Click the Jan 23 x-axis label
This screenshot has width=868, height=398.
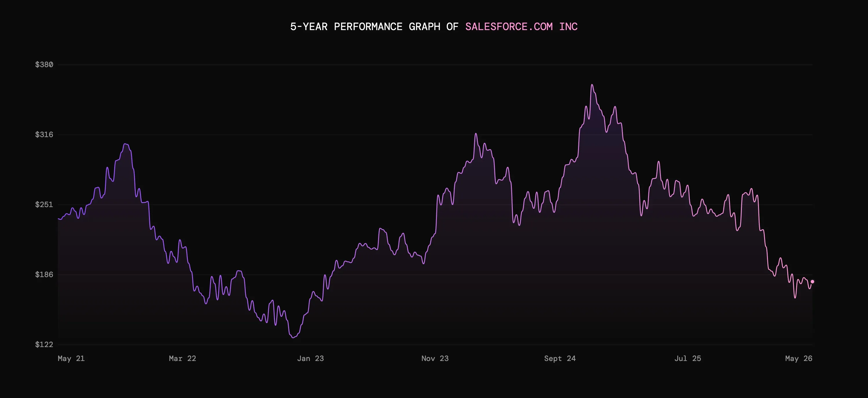(310, 358)
